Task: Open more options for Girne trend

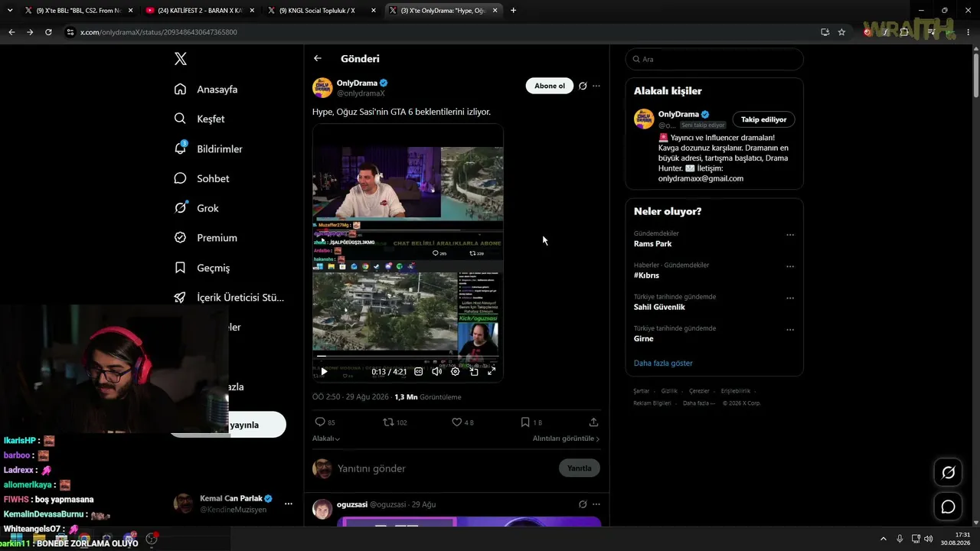Action: pyautogui.click(x=790, y=330)
